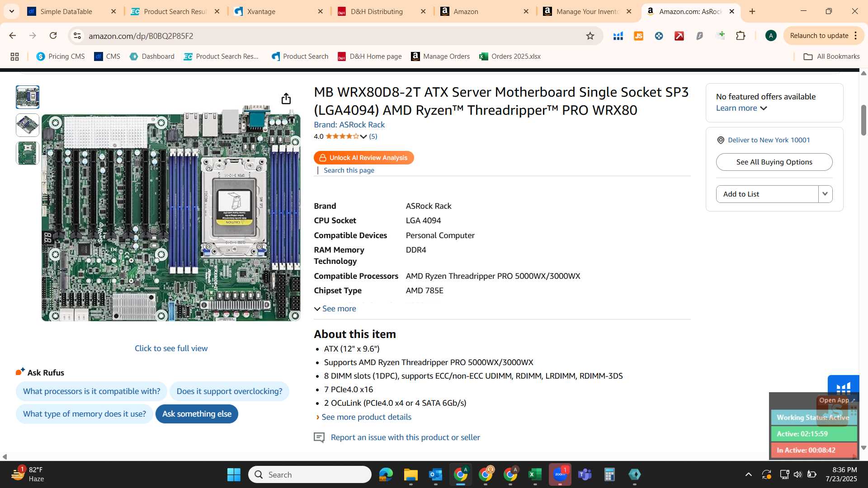Click the Windows Start button
868x488 pixels.
(x=234, y=474)
